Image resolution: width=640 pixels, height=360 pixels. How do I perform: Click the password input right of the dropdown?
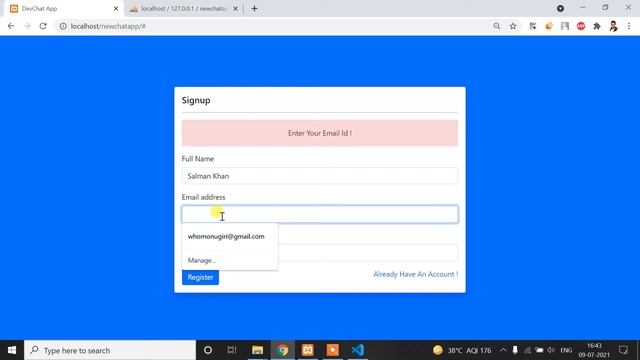[368, 253]
